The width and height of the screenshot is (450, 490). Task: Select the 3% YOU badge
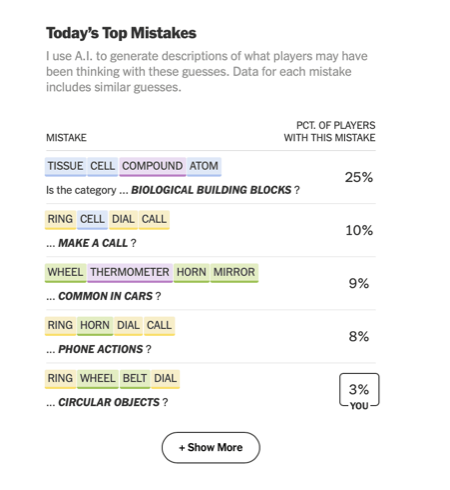[x=359, y=391]
